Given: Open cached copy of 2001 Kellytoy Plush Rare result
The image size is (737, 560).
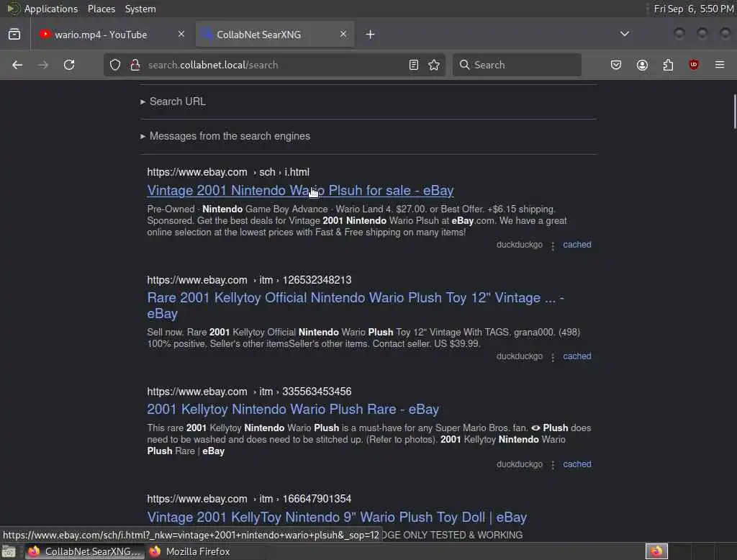Looking at the screenshot, I should click(577, 464).
